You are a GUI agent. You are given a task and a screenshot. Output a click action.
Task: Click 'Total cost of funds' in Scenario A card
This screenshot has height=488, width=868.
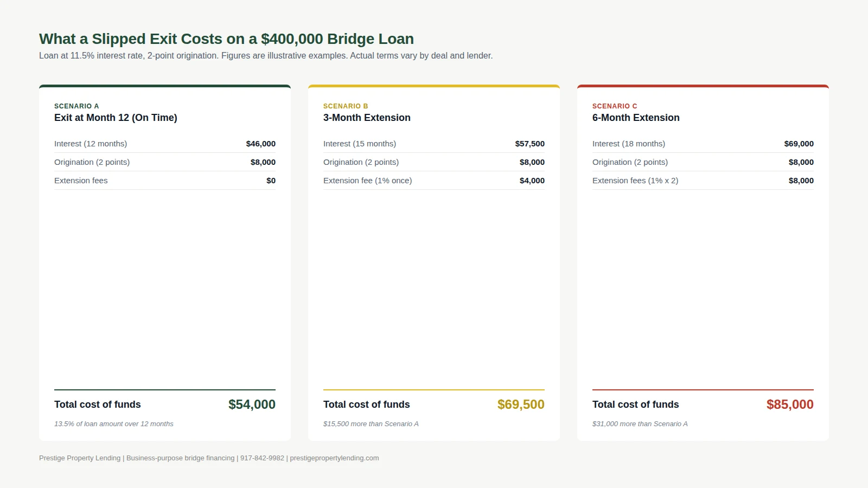(x=98, y=404)
